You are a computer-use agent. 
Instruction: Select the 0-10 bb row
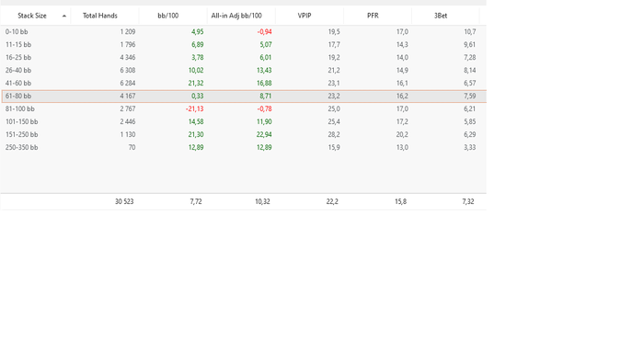[x=243, y=31]
